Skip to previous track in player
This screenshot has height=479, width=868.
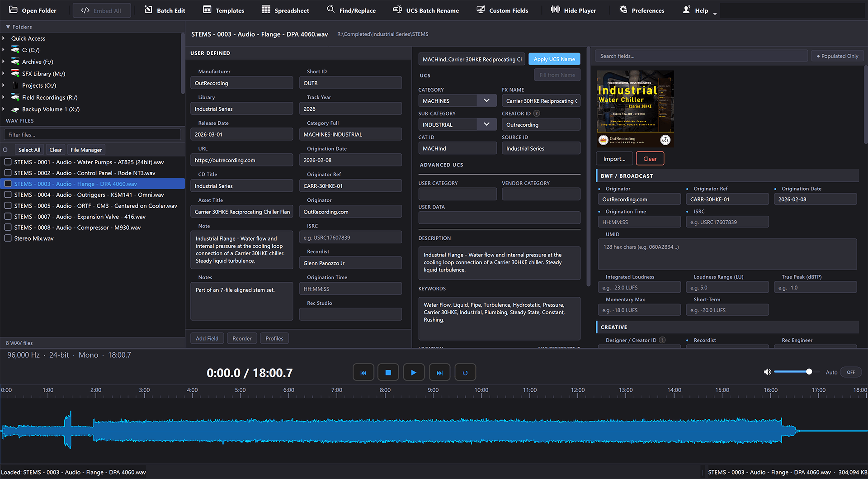click(x=363, y=373)
